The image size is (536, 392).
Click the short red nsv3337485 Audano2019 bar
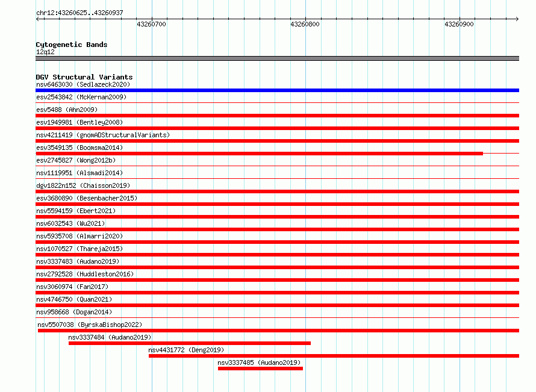pos(261,369)
